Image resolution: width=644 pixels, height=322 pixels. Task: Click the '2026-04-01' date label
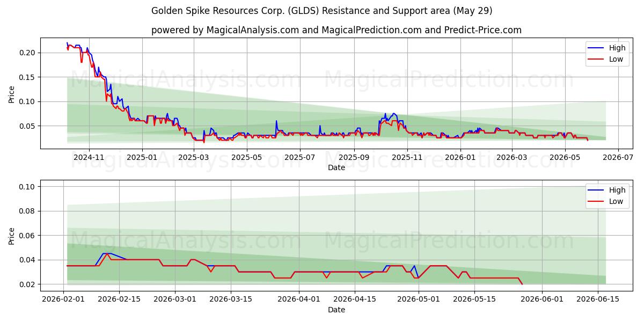pos(299,300)
